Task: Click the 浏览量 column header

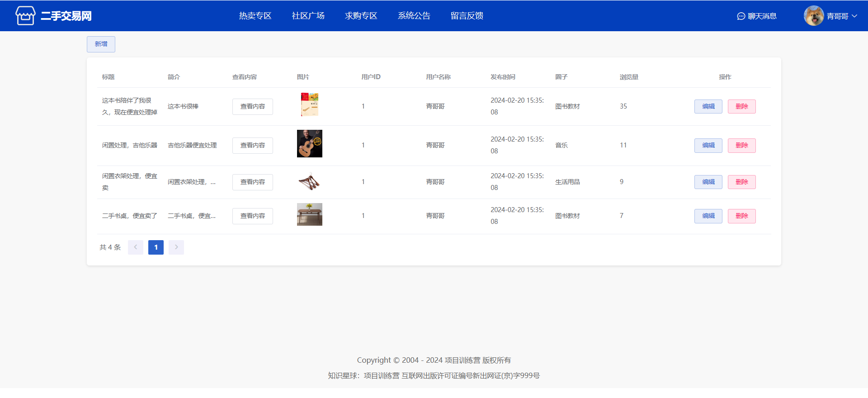Action: click(x=629, y=77)
